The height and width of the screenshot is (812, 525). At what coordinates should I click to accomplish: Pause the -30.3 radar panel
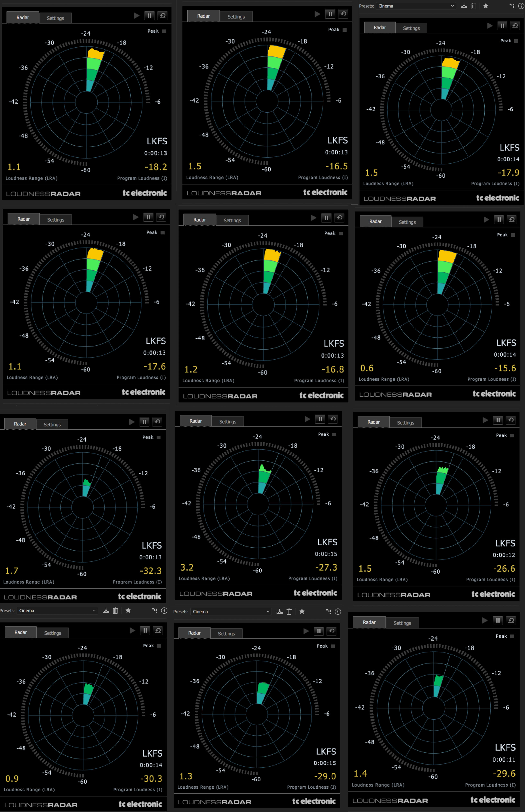[x=145, y=630]
